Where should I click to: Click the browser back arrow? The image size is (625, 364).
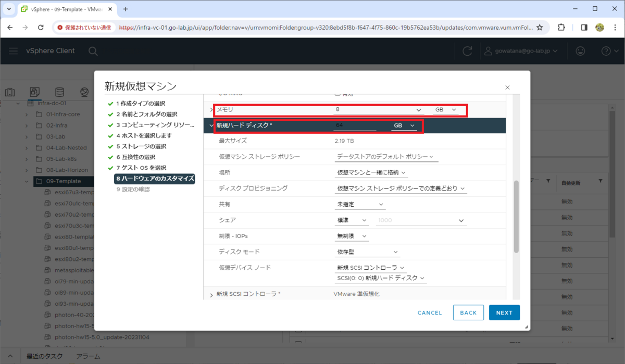10,28
